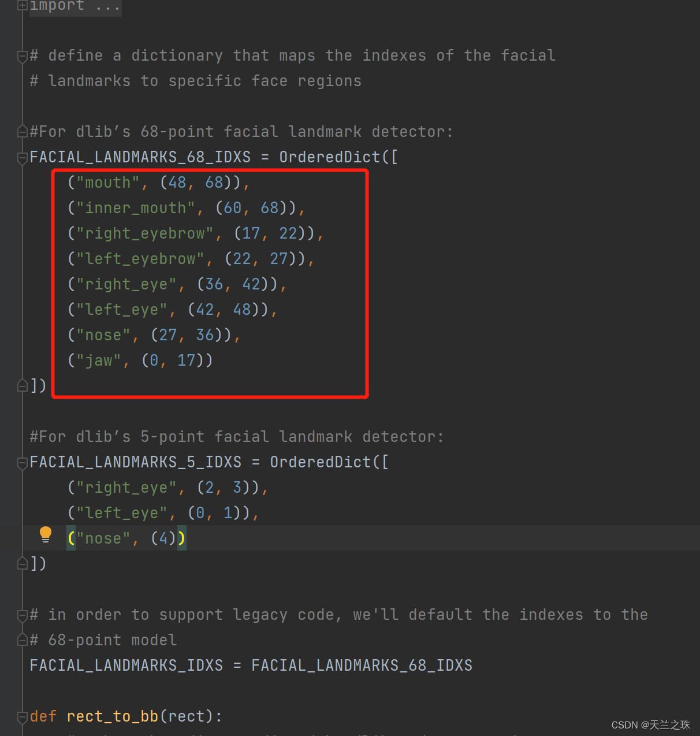Click the highlighted "nose", (4) line
Viewport: 700px width, 736px height.
tap(126, 538)
